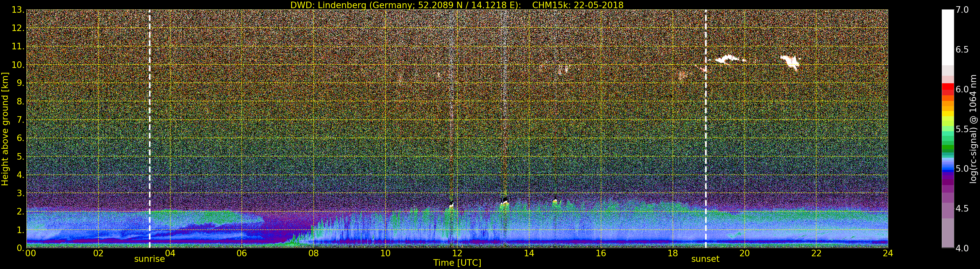This screenshot has height=269, width=980.
Task: Click the "6.5" colorbar tick label
Action: (x=962, y=50)
